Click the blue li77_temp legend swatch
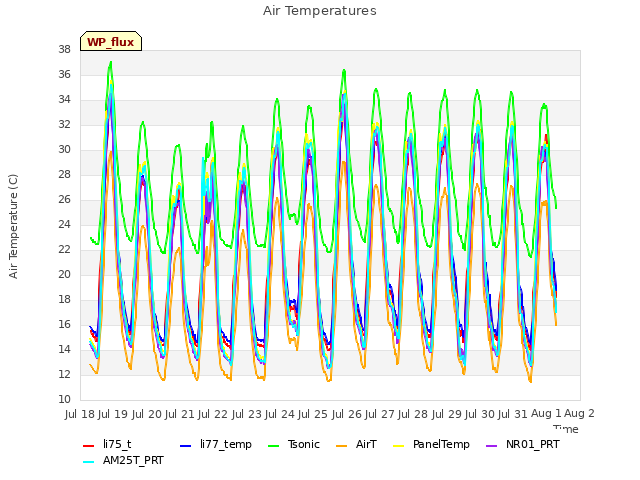The height and width of the screenshot is (480, 640). 185,446
